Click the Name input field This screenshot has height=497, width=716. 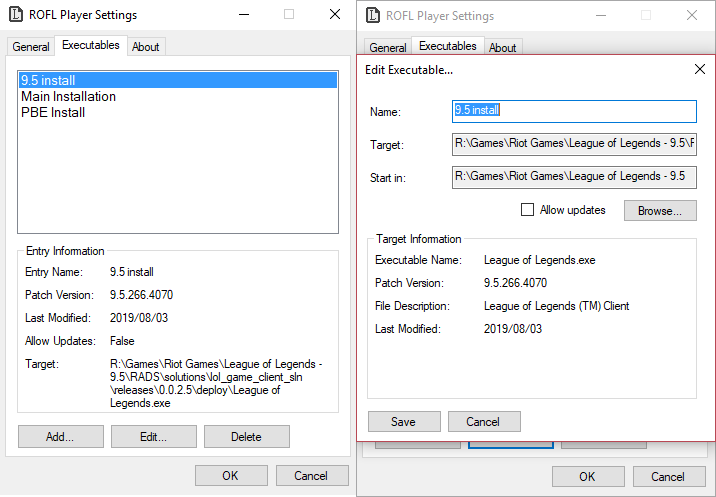point(574,111)
